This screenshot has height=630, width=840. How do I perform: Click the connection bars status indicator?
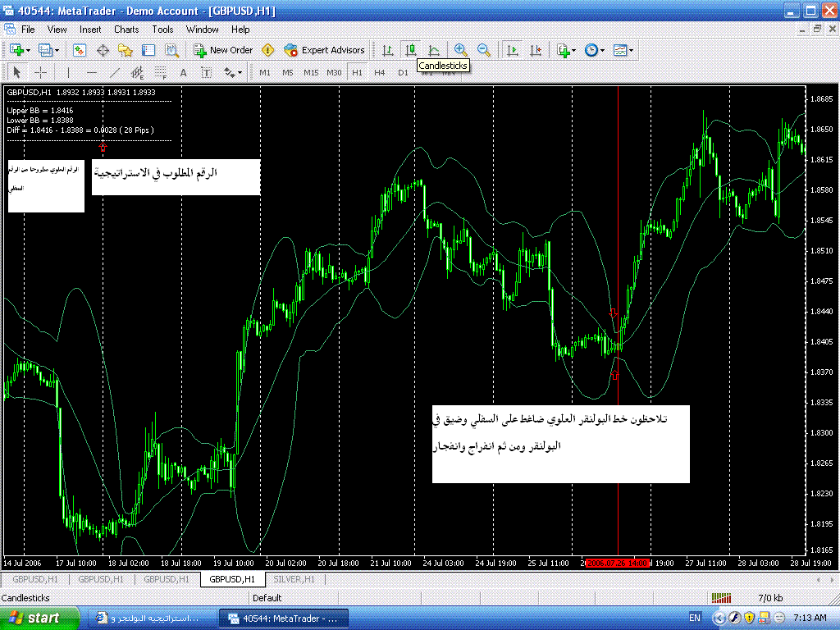coord(722,598)
